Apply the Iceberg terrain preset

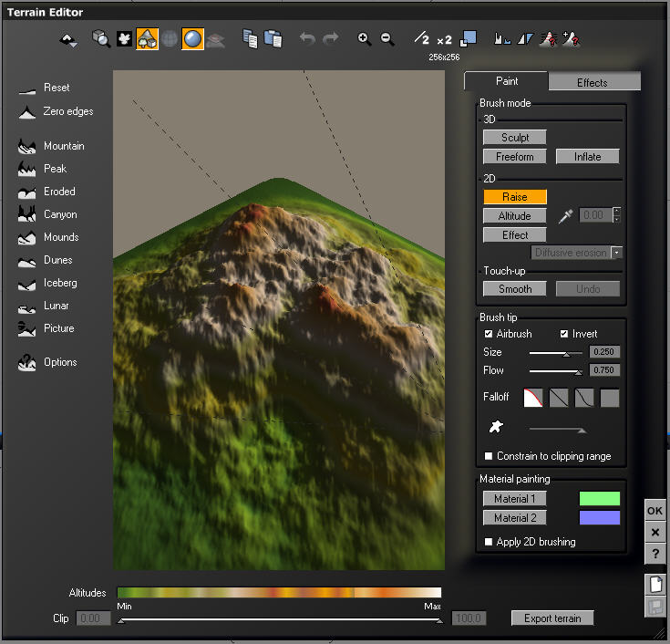[x=60, y=283]
